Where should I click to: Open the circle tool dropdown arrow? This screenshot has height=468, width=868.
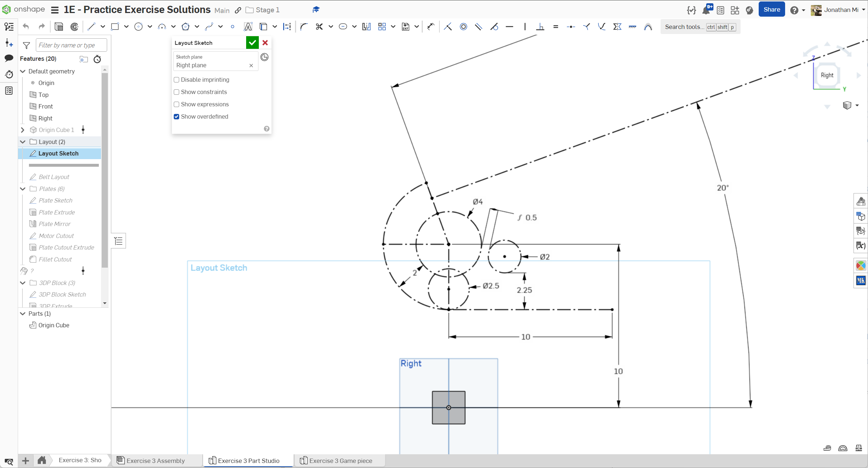tap(149, 27)
